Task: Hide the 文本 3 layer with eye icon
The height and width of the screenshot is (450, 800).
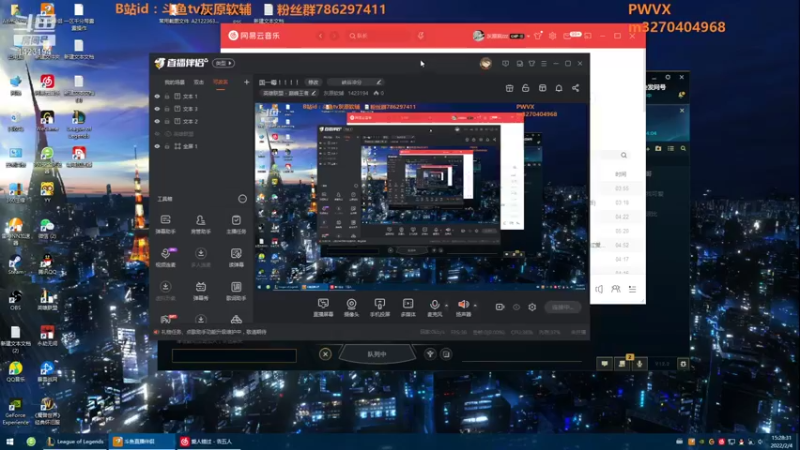Action: click(157, 109)
